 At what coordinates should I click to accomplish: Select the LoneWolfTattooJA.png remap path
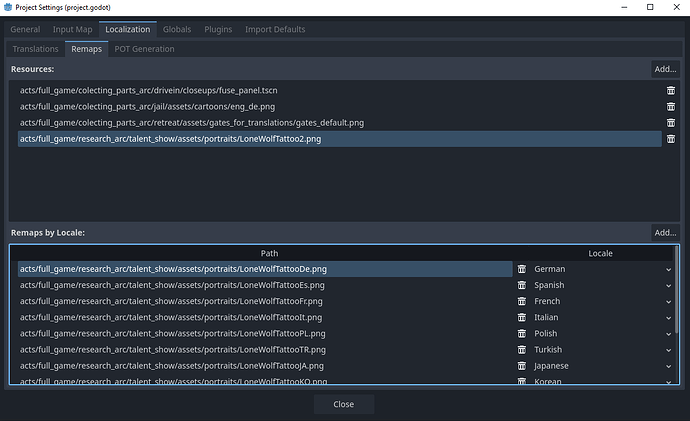point(265,366)
